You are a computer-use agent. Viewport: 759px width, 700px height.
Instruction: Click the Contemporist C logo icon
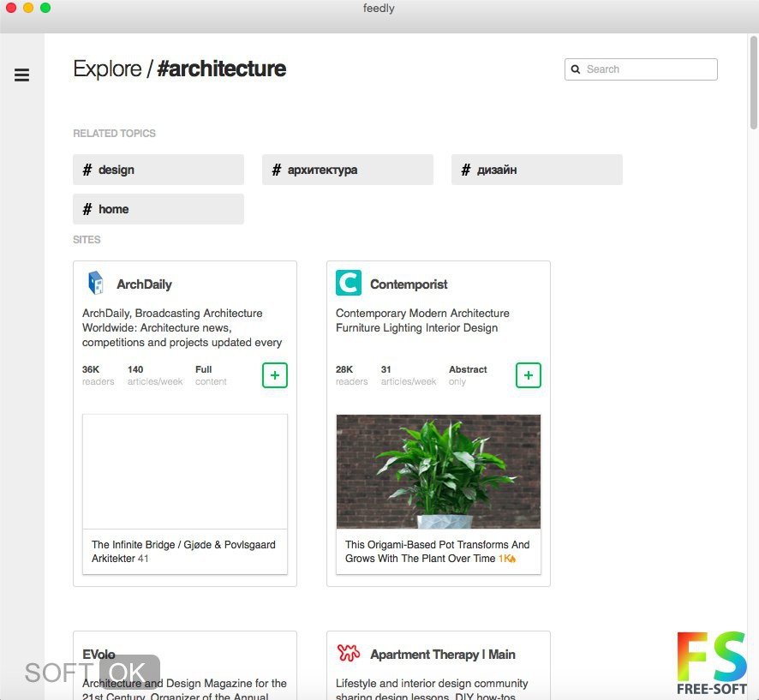click(x=349, y=283)
